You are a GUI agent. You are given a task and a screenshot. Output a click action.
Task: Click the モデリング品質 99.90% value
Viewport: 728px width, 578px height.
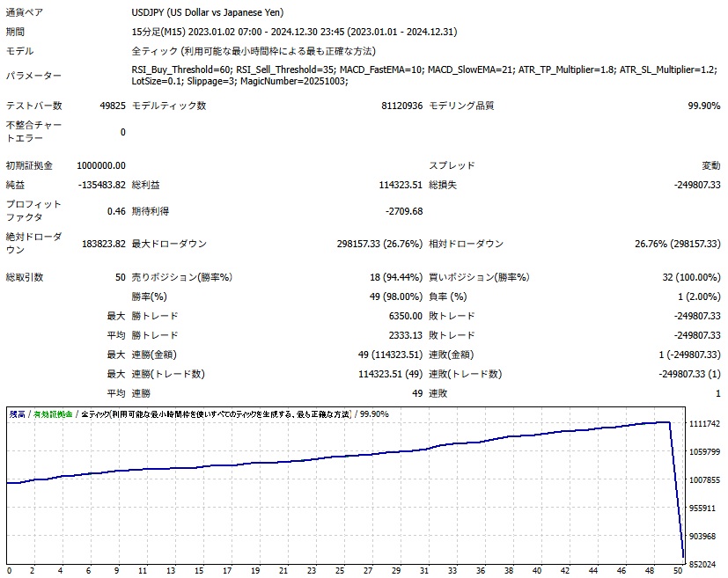[x=703, y=106]
